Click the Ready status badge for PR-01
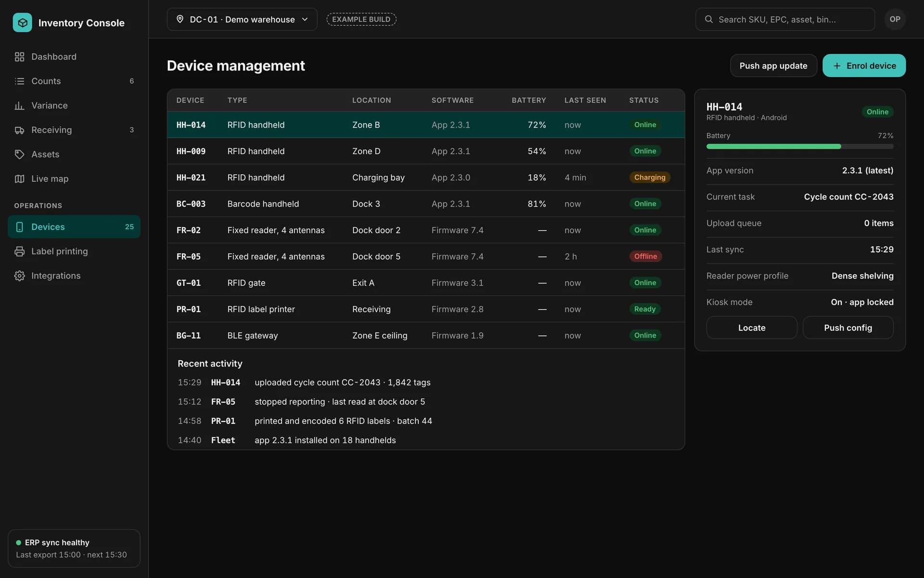Viewport: 924px width, 578px height. (645, 309)
